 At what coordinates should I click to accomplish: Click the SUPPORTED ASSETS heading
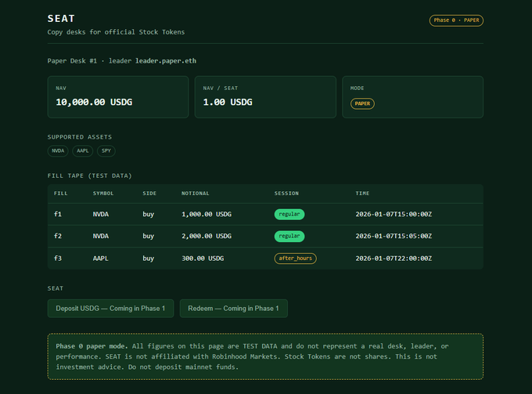80,137
